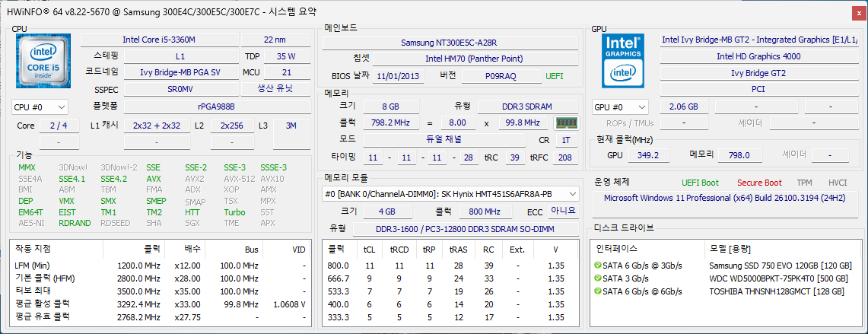Select the 333.3 memory timing row

450,317
